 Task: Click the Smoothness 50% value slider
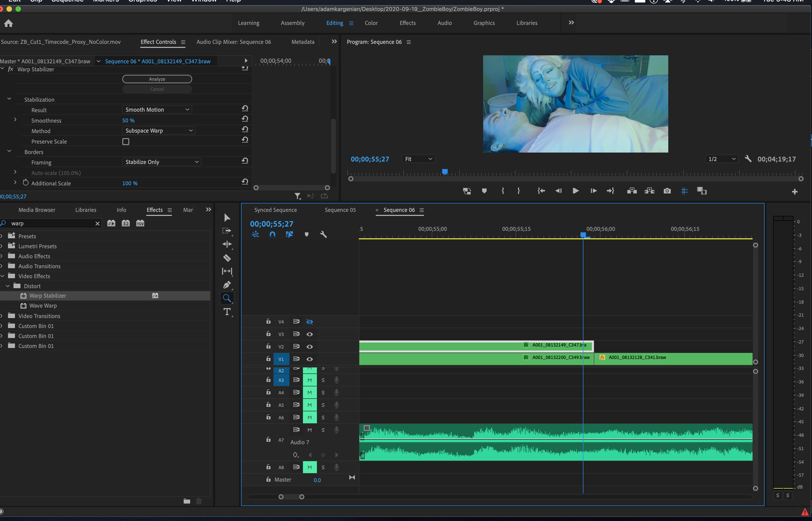(x=128, y=120)
